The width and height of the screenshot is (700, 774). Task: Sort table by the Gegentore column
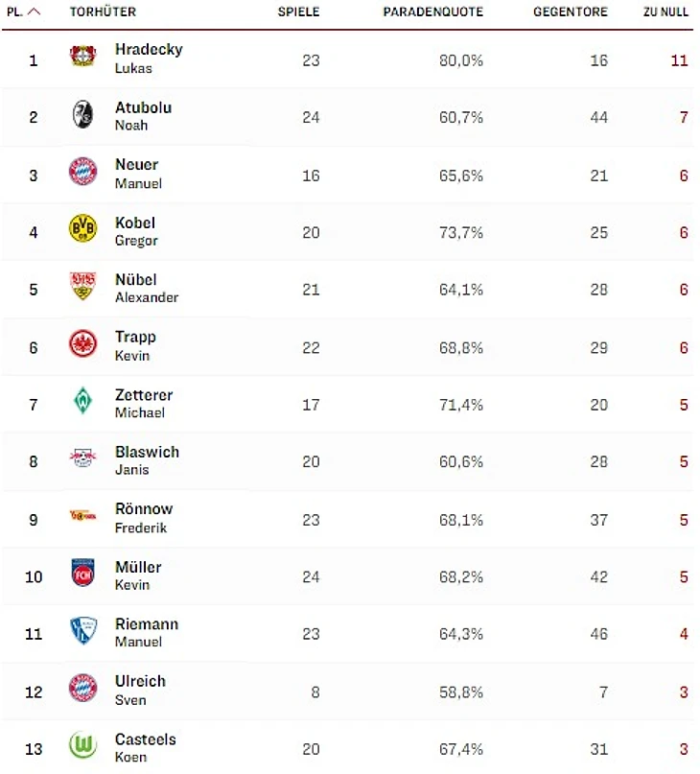570,12
